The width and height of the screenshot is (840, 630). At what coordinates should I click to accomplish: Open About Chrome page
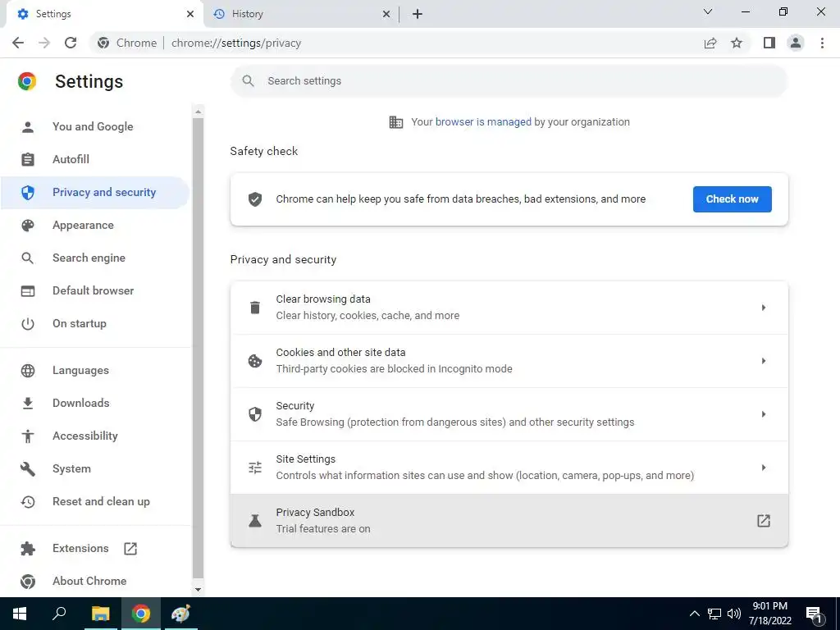pos(94,582)
